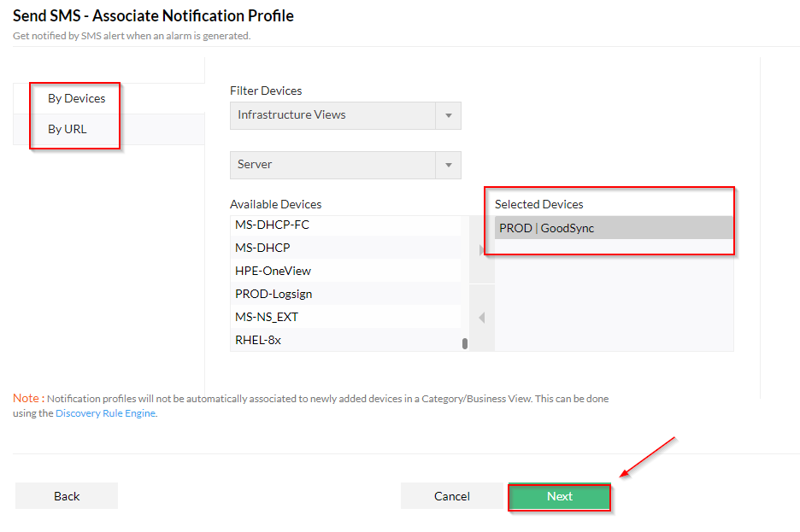
Task: Switch to the By Devices tab
Action: [x=77, y=98]
